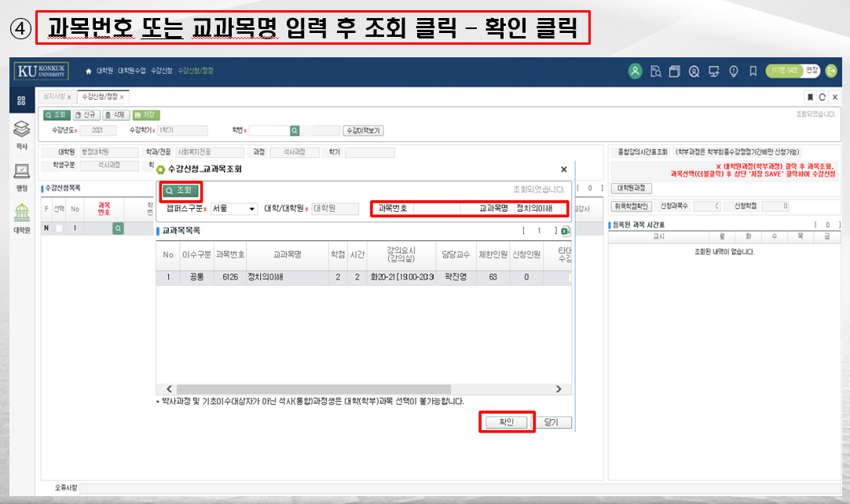Screen dimensions: 850x504
Task: Click horizontal scrollbar right arrow in course list
Action: tap(559, 389)
